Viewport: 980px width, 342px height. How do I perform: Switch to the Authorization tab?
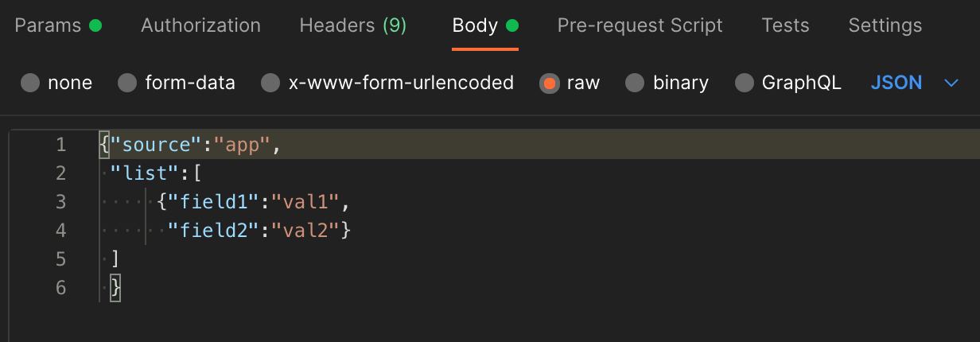(x=200, y=25)
